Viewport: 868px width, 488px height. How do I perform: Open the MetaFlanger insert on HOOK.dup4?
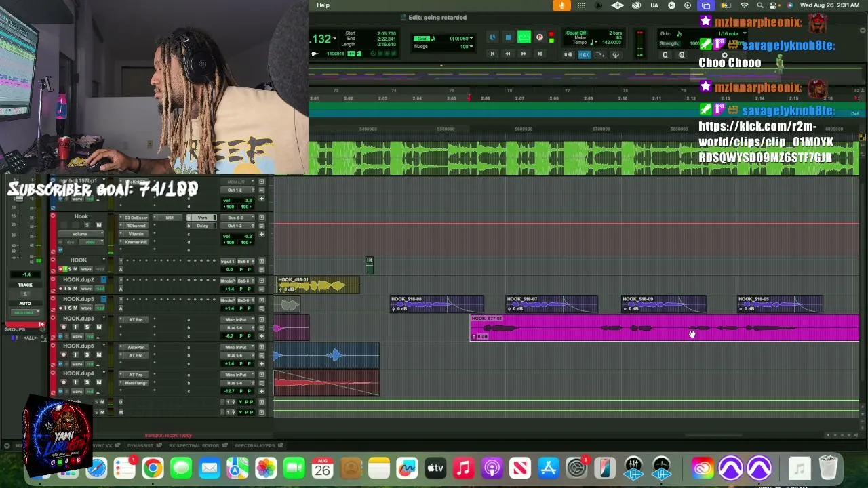point(136,383)
